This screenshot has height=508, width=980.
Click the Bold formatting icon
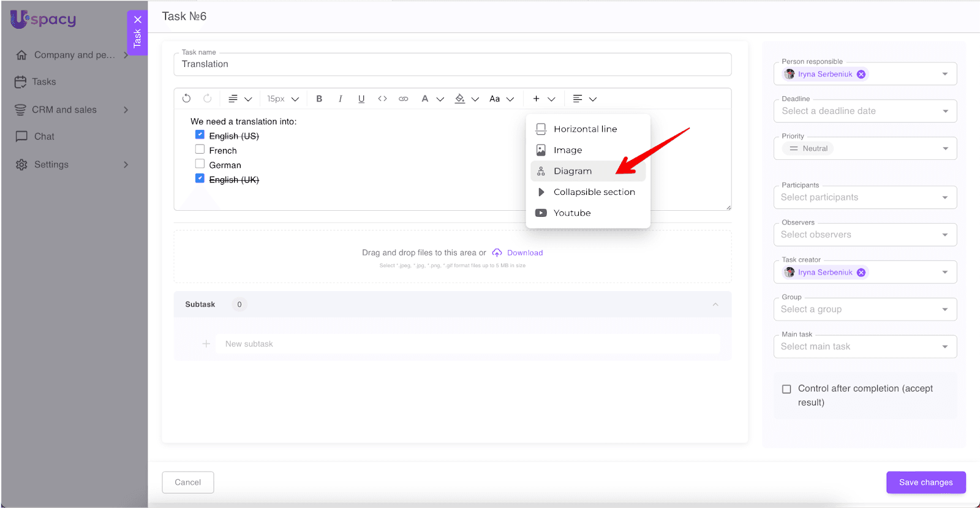point(319,99)
